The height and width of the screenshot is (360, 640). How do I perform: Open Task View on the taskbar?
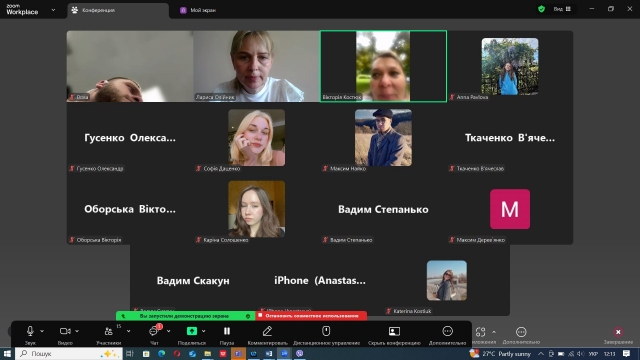coord(130,353)
